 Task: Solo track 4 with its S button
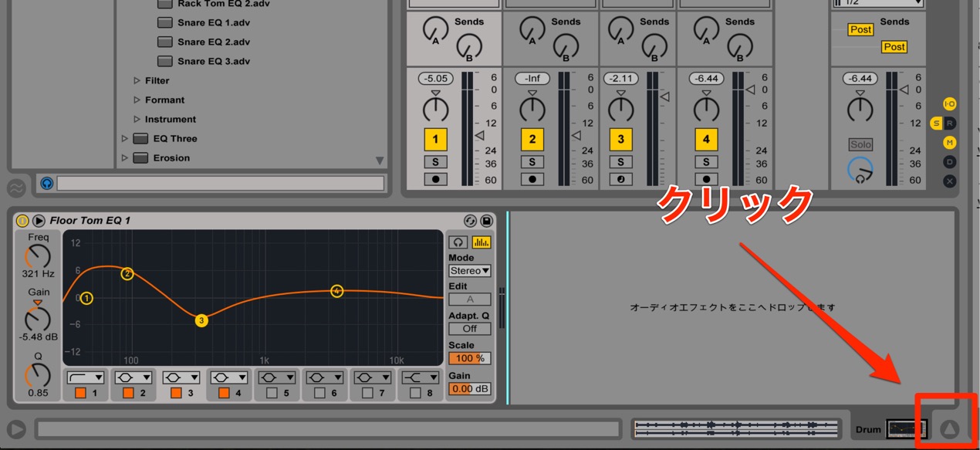(706, 162)
